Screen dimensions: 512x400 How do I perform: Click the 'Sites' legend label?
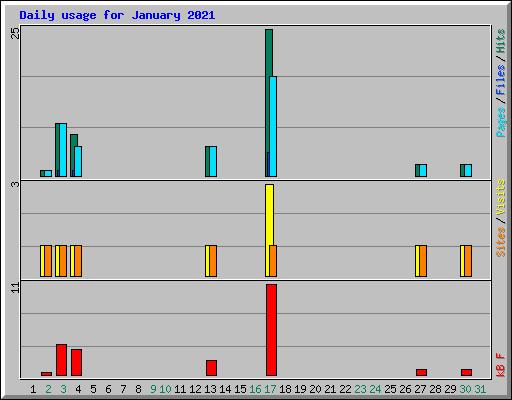501,242
